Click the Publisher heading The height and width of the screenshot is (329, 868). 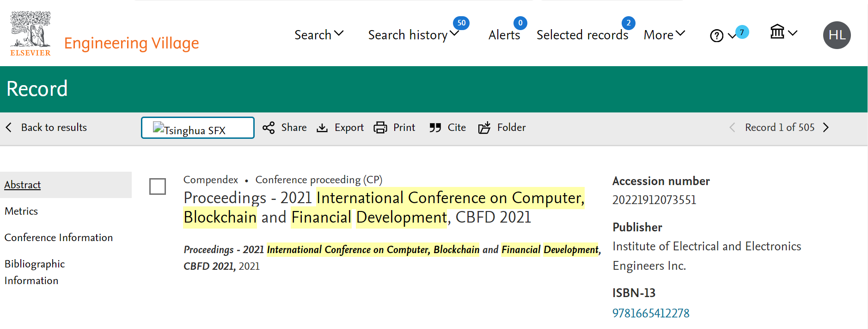click(637, 227)
